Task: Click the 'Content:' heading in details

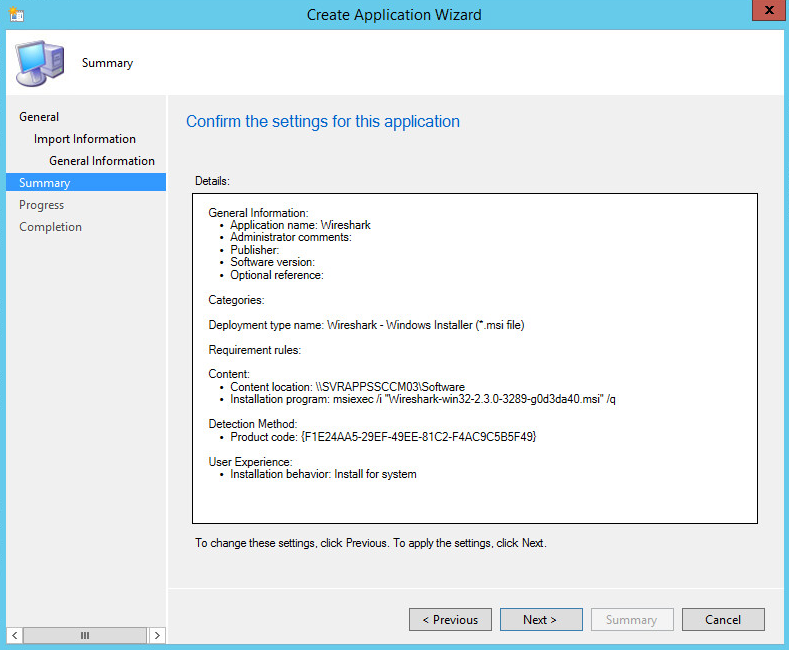Action: coord(229,374)
